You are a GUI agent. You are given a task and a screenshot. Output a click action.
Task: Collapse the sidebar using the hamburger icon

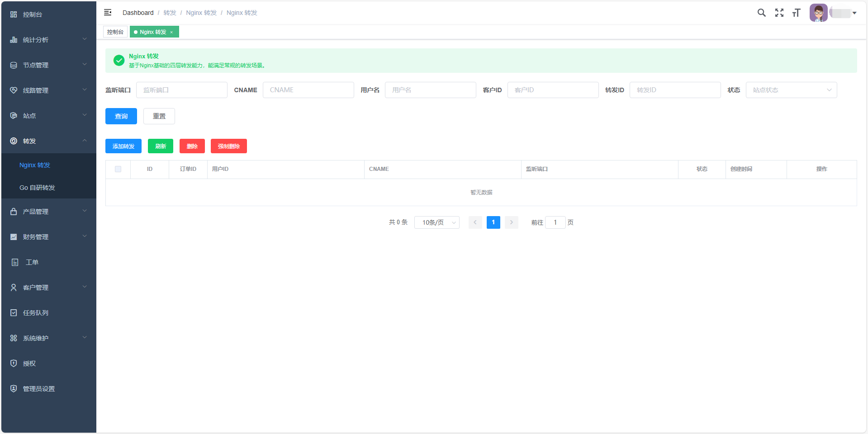coord(108,13)
